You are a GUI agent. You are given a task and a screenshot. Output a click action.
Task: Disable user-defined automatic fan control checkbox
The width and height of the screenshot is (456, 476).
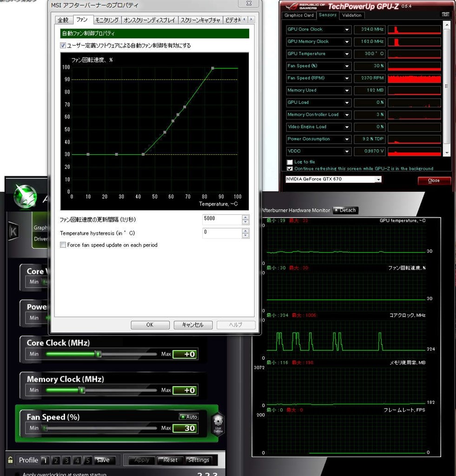pyautogui.click(x=62, y=45)
